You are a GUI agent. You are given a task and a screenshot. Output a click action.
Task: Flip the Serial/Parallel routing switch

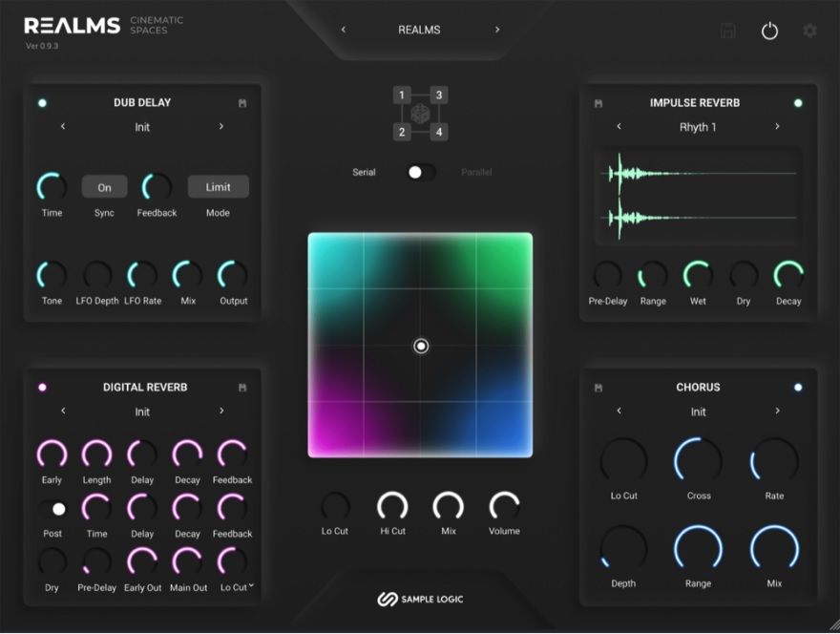421,172
